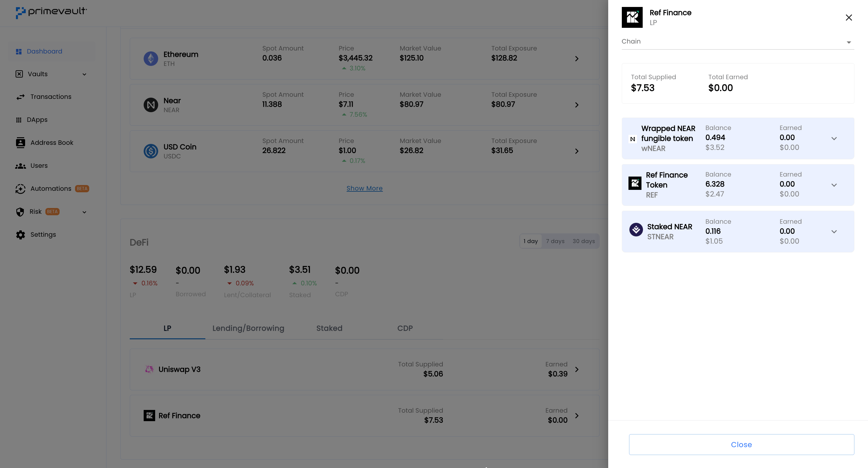This screenshot has height=468, width=868.
Task: Click the Automations BETA badge
Action: [82, 189]
